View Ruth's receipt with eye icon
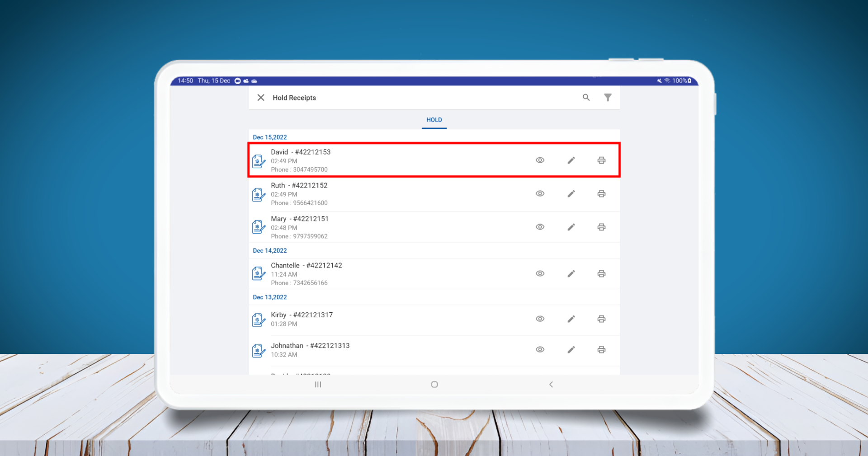The image size is (868, 456). point(540,194)
